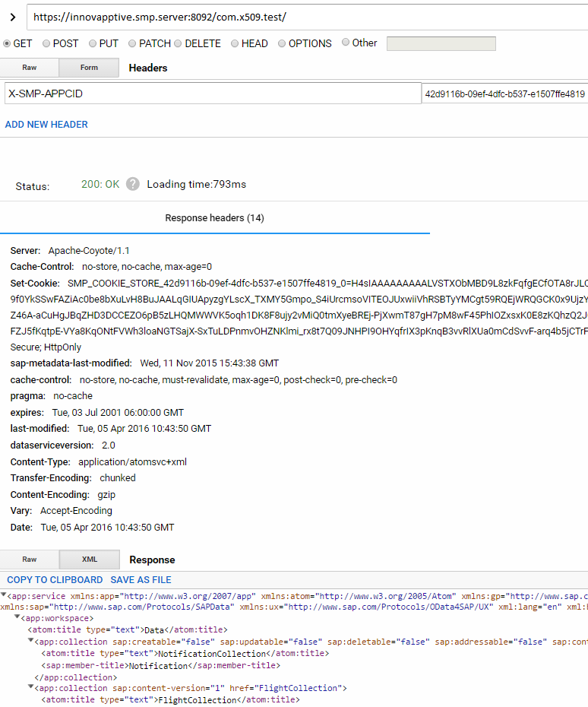The width and height of the screenshot is (588, 707).
Task: Select the HEAD request method
Action: click(235, 43)
